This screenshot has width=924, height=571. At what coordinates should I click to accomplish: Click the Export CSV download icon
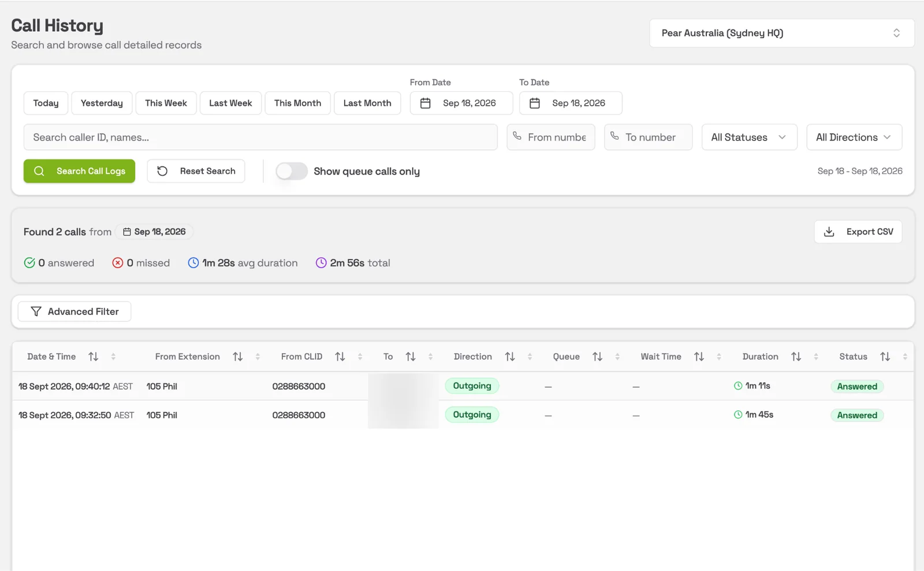click(x=829, y=232)
